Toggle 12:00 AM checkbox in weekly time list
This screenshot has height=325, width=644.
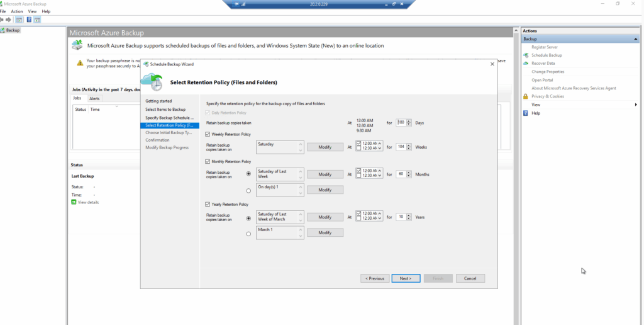[x=359, y=144]
